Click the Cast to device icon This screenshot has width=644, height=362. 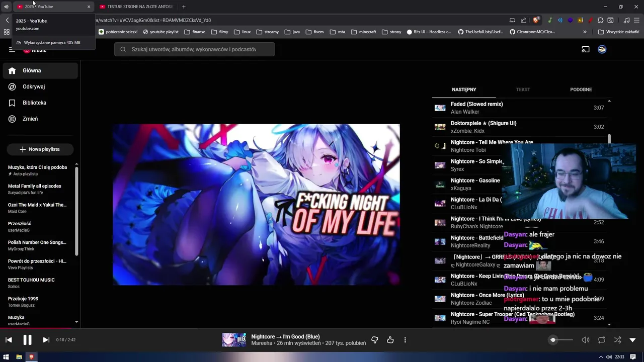(x=586, y=49)
